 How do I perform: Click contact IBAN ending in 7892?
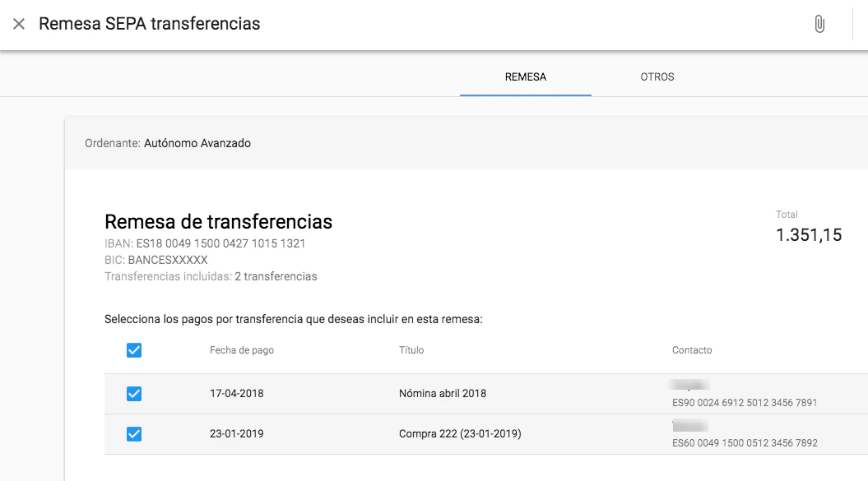pos(745,443)
